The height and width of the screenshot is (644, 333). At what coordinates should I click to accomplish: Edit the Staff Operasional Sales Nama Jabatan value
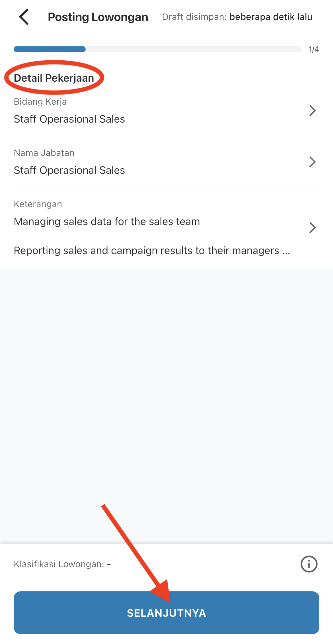[69, 170]
